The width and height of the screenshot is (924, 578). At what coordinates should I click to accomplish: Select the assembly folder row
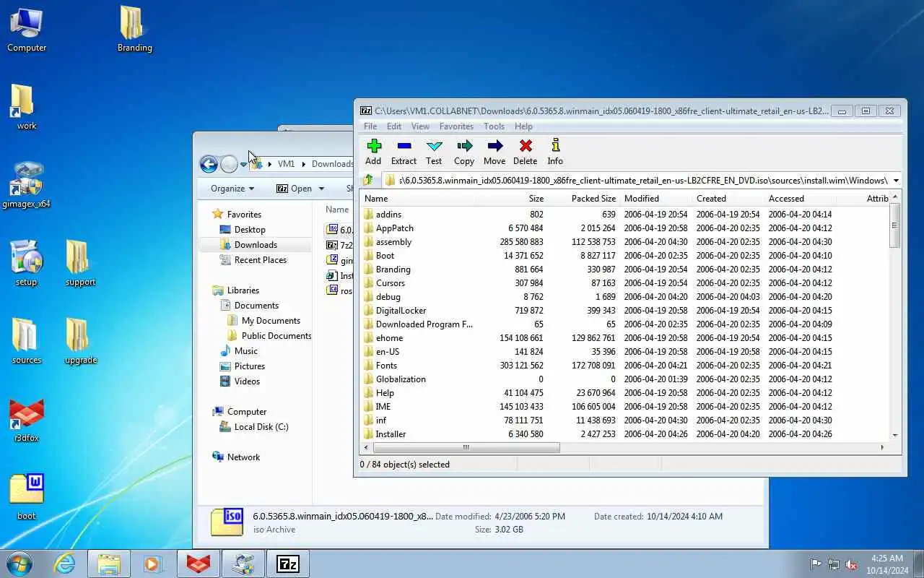point(626,242)
